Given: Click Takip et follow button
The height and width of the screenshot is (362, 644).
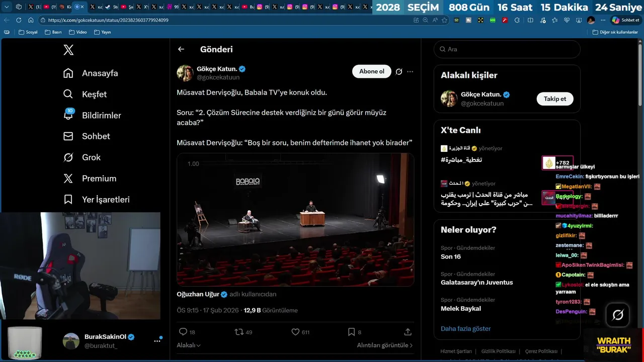Looking at the screenshot, I should click(x=555, y=99).
